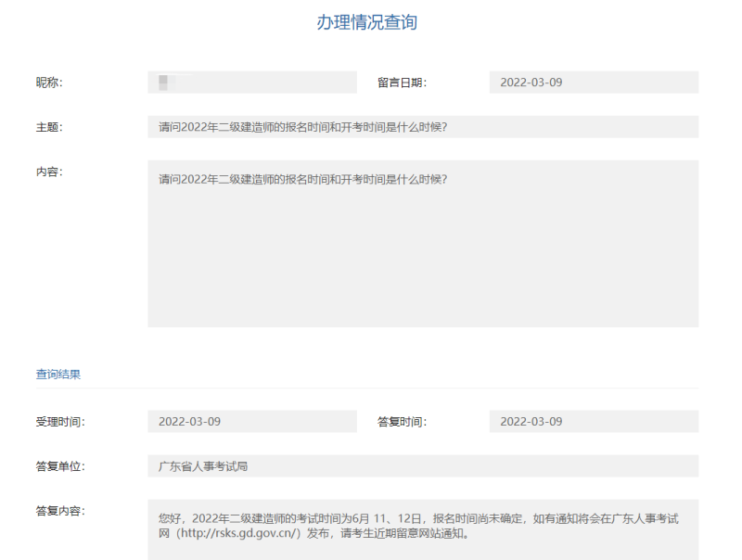The image size is (742, 560).
Task: Select the 留言日期 date field
Action: pos(594,83)
